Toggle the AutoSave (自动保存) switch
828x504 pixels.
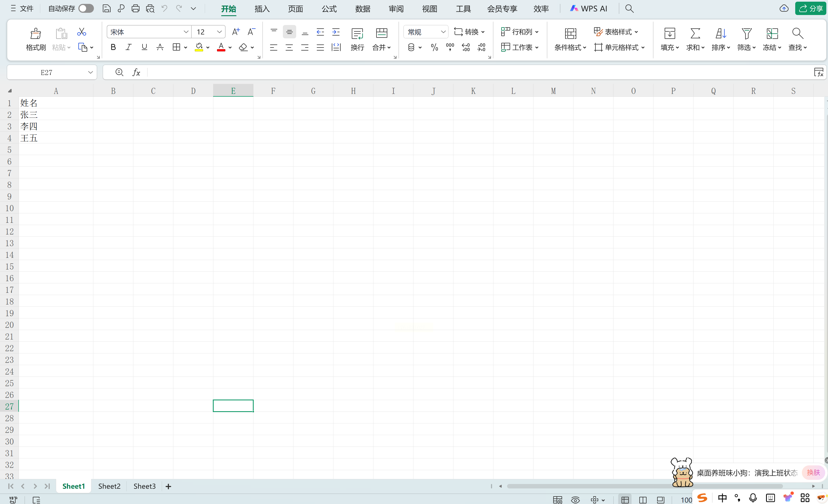point(86,8)
